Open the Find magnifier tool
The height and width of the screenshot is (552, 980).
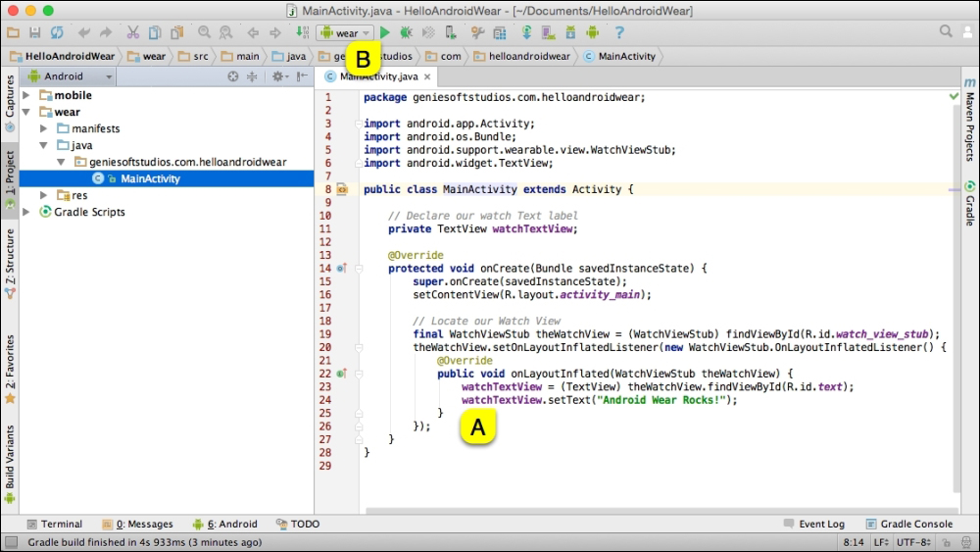pos(204,32)
